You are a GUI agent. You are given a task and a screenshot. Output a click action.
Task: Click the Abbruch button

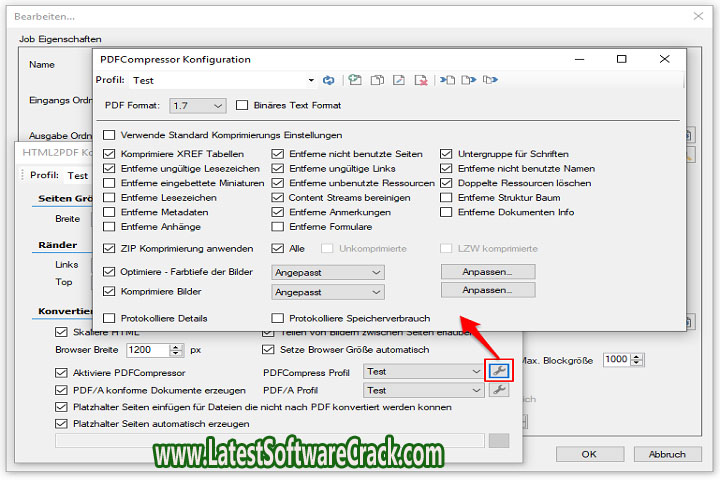(666, 454)
